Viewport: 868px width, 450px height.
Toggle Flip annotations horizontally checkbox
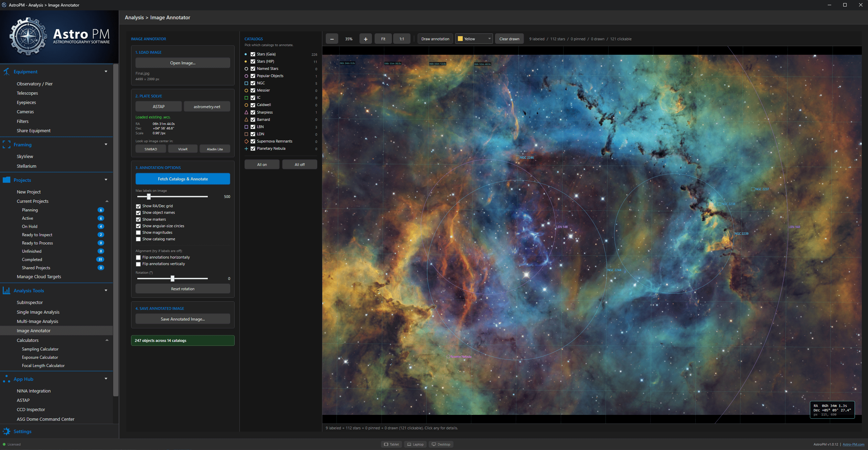coord(138,258)
